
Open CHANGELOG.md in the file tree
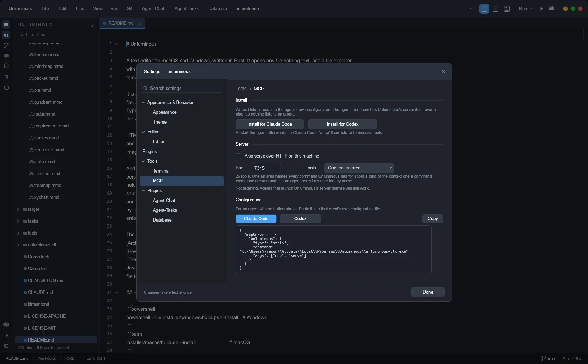point(45,281)
